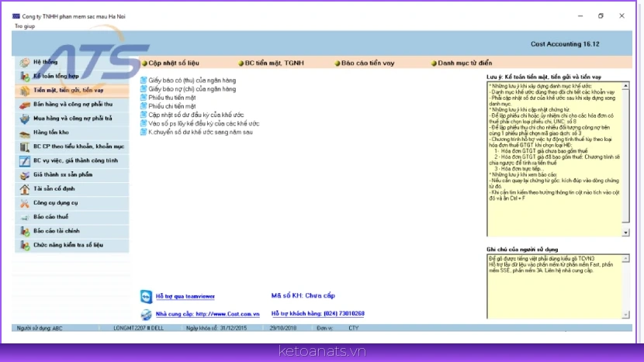Image resolution: width=644 pixels, height=362 pixels.
Task: Select Tài sản cố định module
Action: click(x=72, y=189)
